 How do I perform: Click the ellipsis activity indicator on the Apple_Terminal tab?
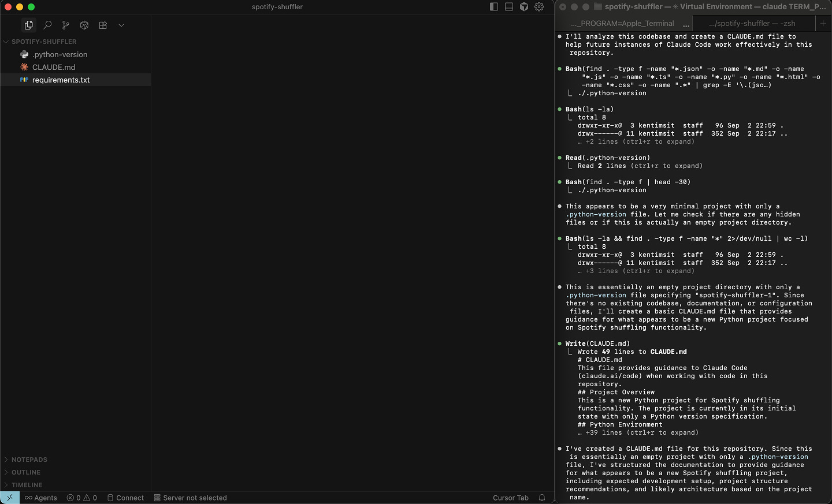[686, 24]
